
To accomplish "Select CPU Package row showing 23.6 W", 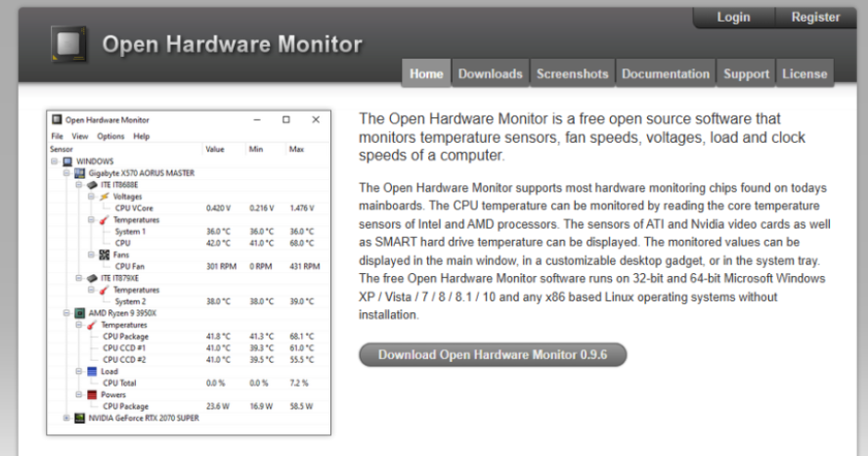I will [x=189, y=406].
